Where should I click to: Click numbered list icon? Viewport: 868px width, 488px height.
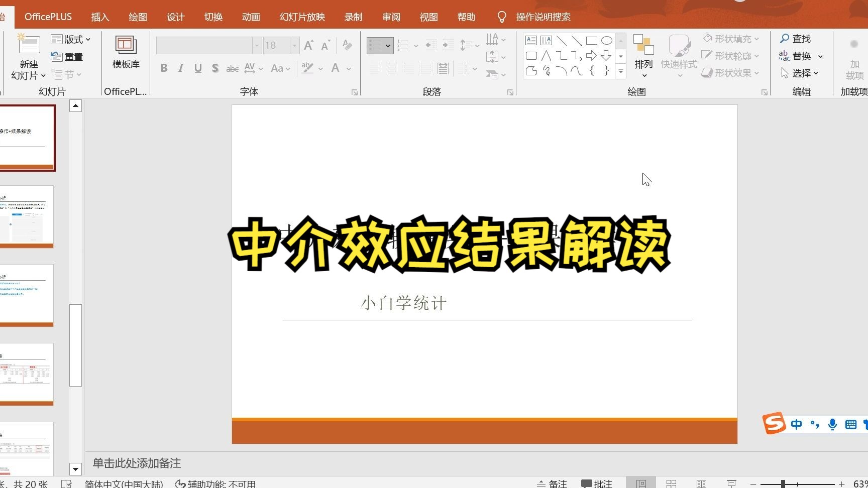403,46
